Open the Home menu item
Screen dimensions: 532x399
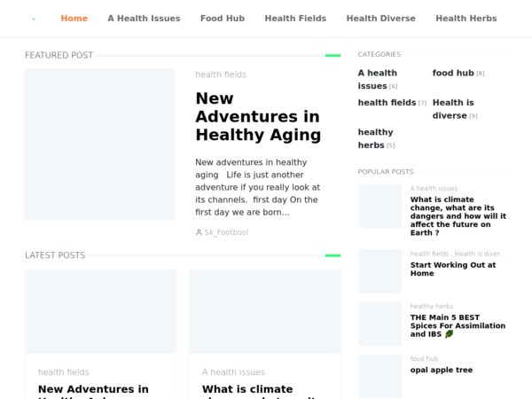coord(74,19)
